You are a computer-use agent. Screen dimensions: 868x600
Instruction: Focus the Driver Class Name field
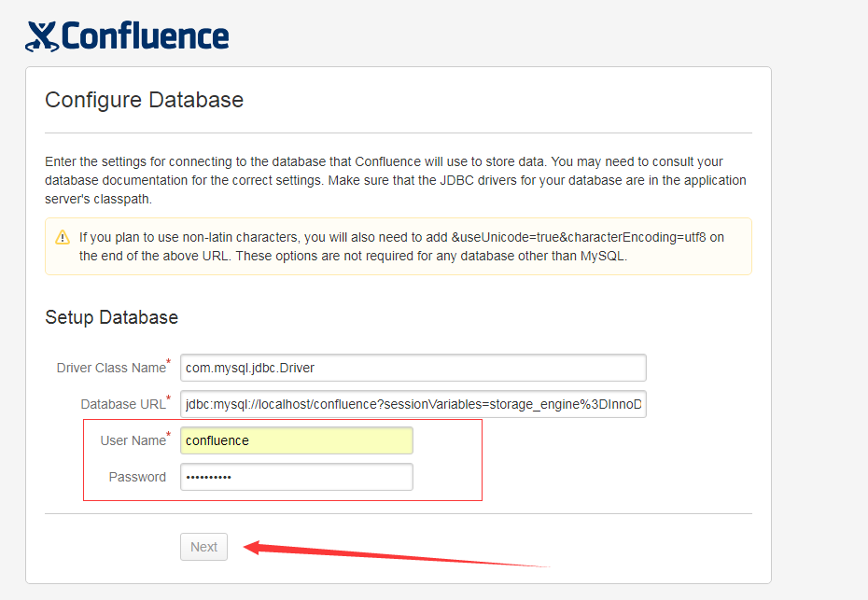point(413,368)
